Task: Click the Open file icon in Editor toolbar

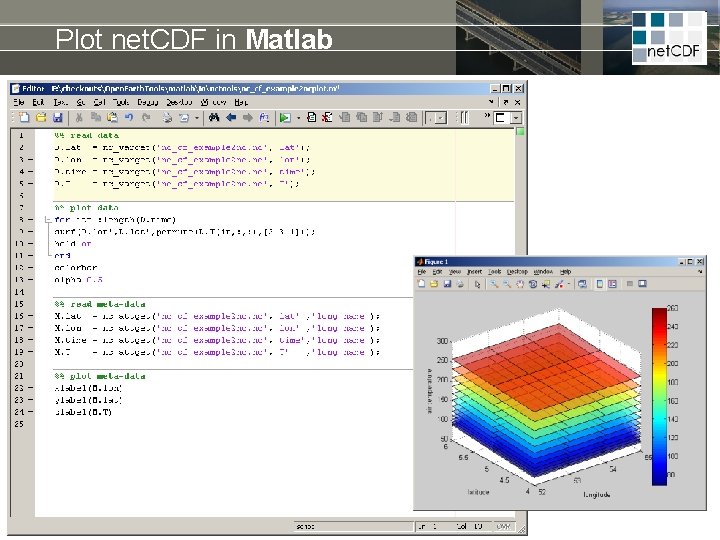Action: pos(41,118)
